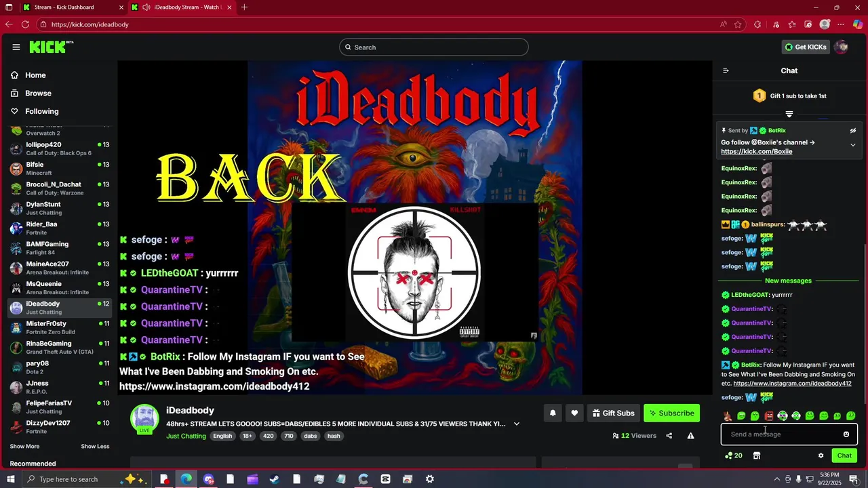Open MisterFr0sty channel
This screenshot has width=868, height=488.
(x=60, y=327)
